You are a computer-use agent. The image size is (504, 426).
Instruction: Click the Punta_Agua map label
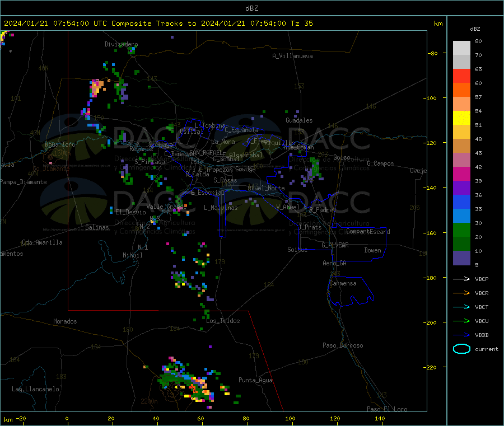click(x=255, y=380)
